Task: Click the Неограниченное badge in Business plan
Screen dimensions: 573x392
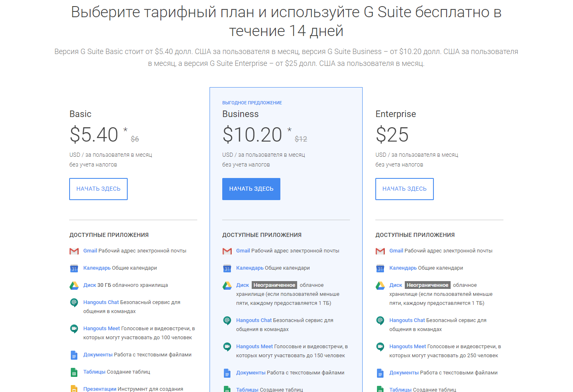Action: (274, 285)
